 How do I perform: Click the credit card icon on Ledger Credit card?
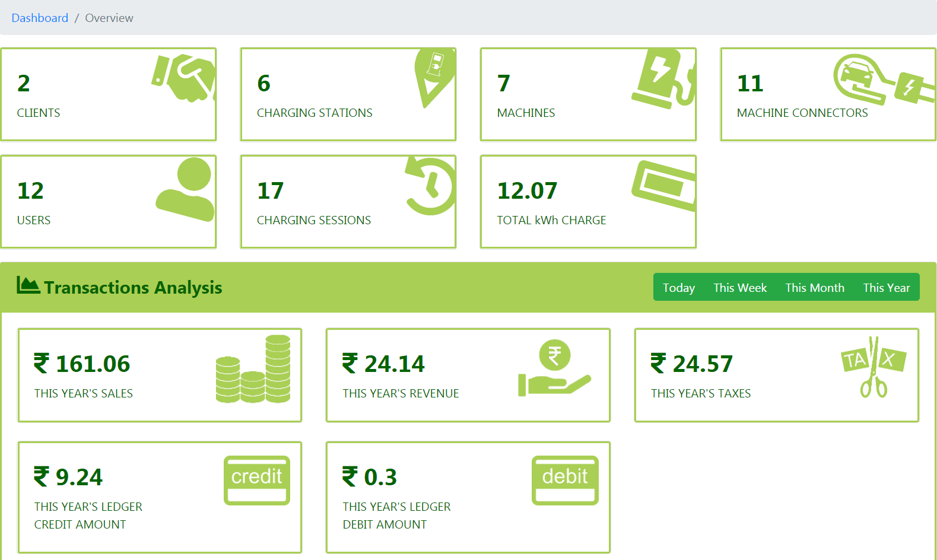[x=257, y=481]
